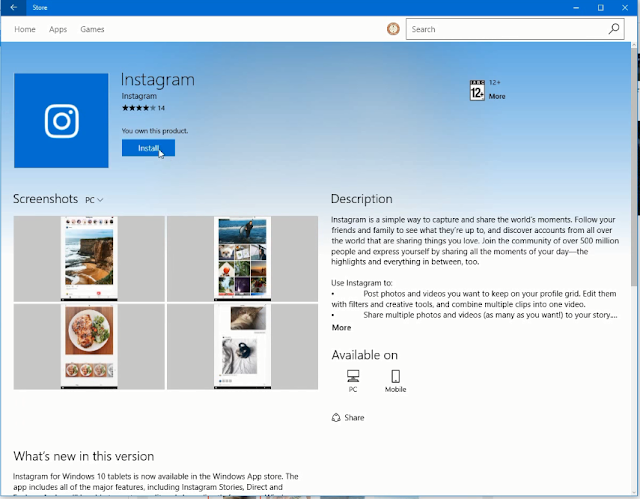The image size is (640, 499).
Task: Click the 'What's new in this version' heading
Action: 84,456
